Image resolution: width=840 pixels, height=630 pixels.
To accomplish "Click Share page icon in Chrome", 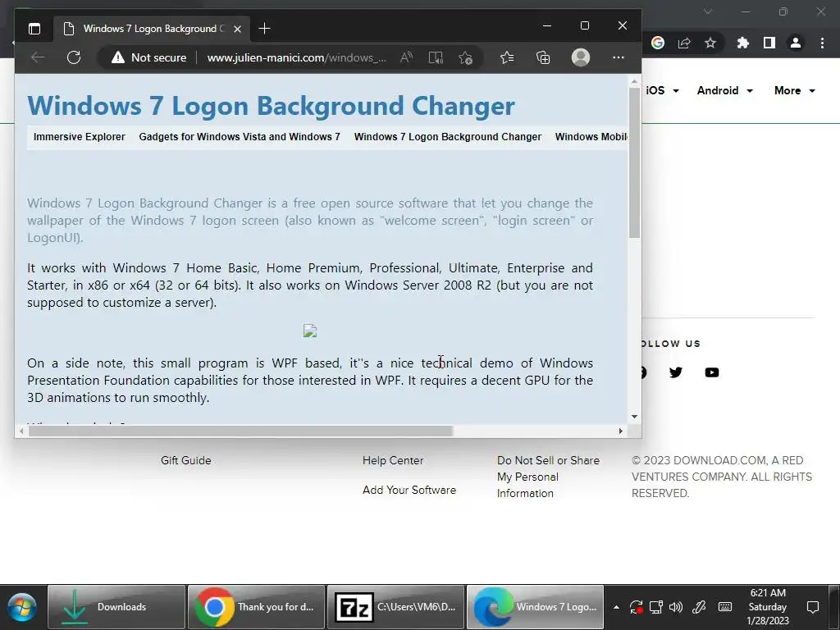I will (684, 43).
